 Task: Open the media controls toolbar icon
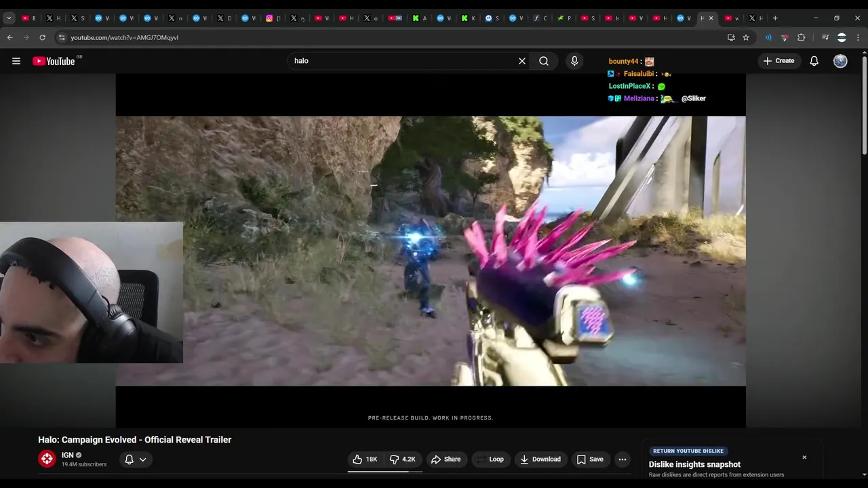click(825, 37)
